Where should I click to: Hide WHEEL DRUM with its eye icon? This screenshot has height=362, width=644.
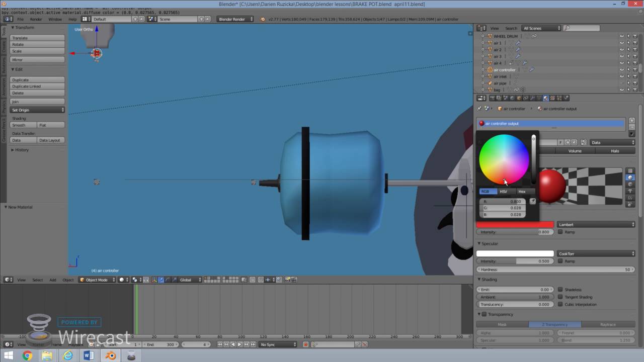[x=622, y=36]
